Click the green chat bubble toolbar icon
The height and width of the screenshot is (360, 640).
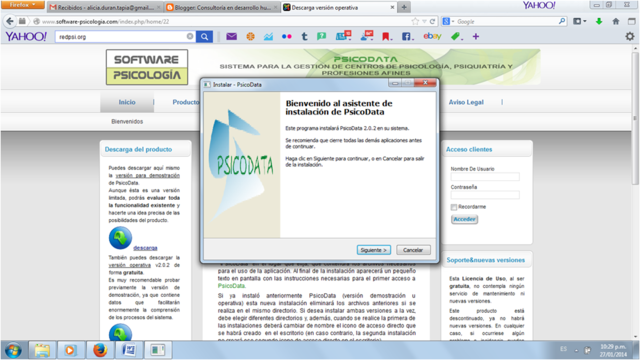coord(322,37)
